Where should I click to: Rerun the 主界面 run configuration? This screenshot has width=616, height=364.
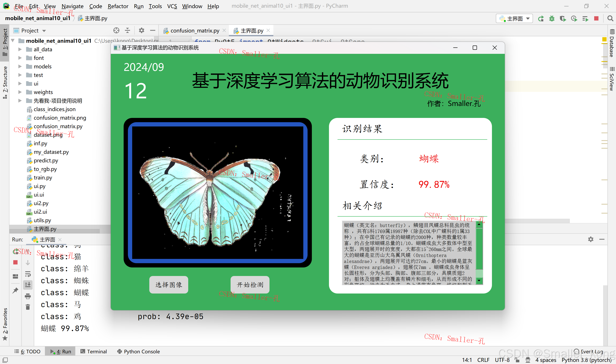541,19
